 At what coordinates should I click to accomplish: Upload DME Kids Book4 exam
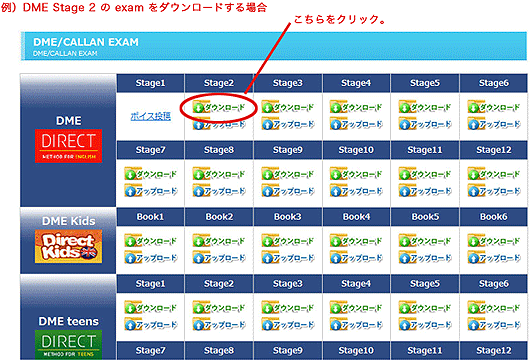tap(356, 258)
